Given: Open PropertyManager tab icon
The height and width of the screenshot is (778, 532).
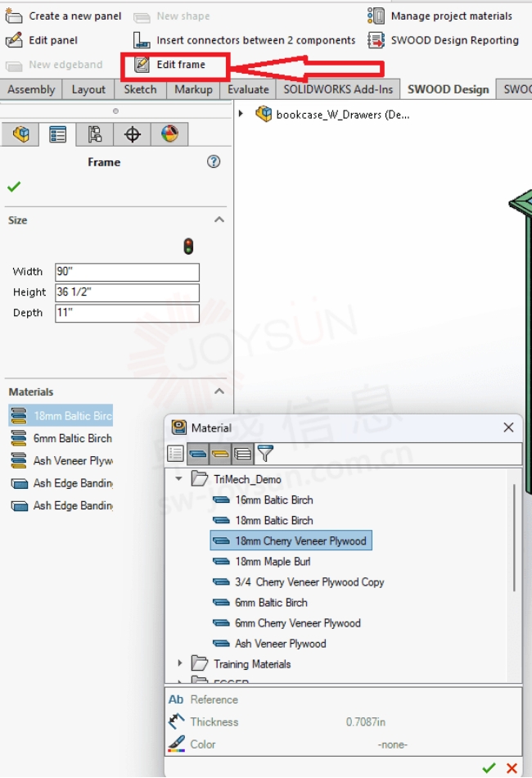Looking at the screenshot, I should (x=57, y=134).
